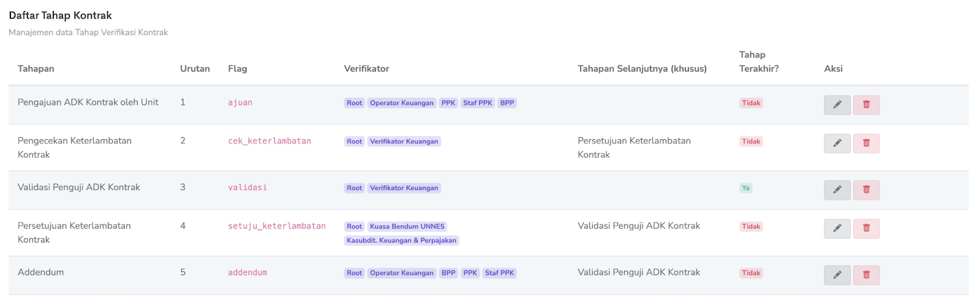Click Kasubdit. Keuangan & Perpajakan tag

[401, 240]
